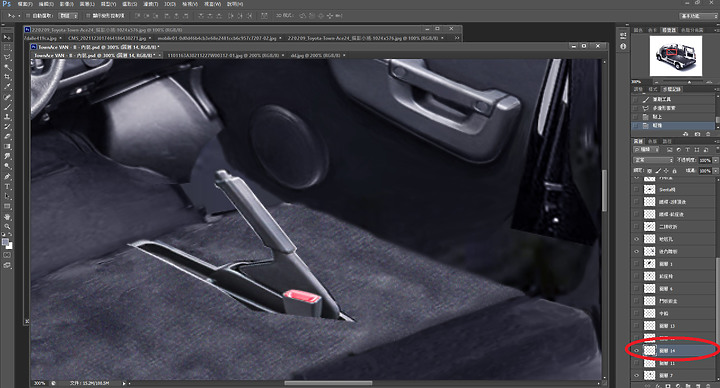Open the first menu next to Ps logo

(x=25, y=4)
